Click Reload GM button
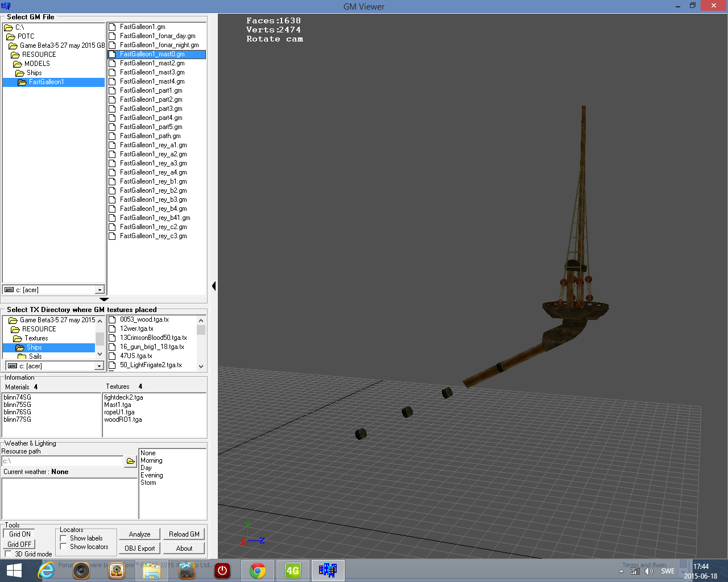 click(184, 534)
